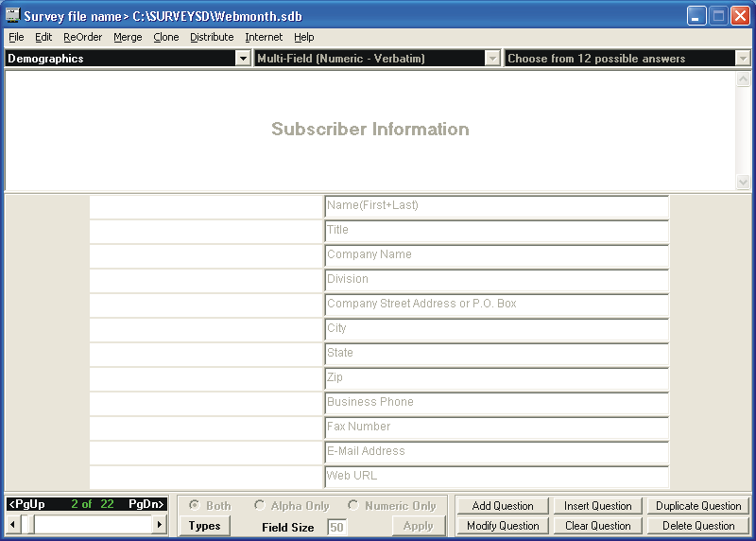Click the Duplicate Question button

pos(698,506)
